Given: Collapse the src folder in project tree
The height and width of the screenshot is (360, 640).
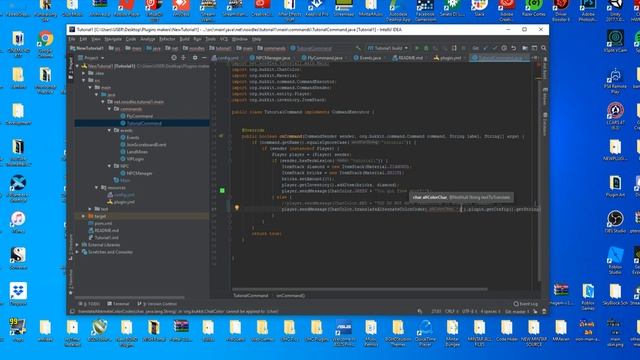Looking at the screenshot, I should [x=84, y=80].
